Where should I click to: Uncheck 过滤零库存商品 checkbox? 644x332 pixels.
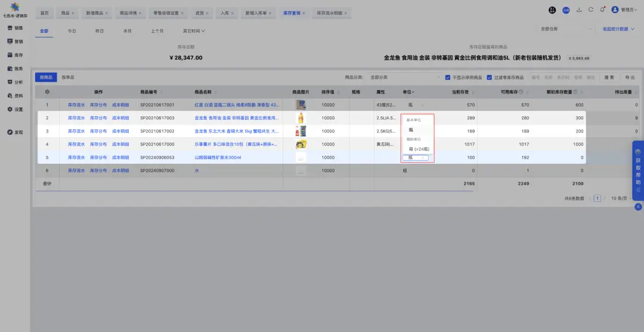coord(490,77)
